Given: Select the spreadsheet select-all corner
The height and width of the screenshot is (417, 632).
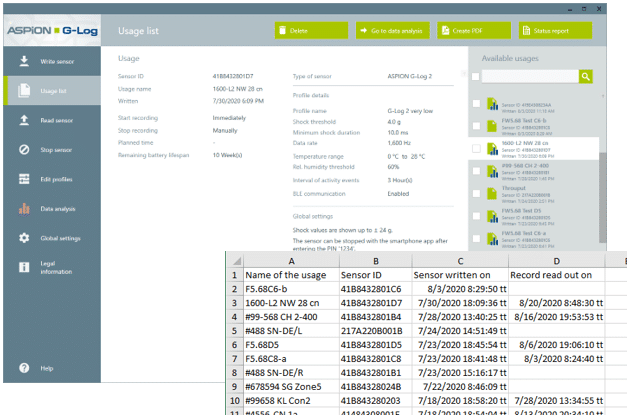Looking at the screenshot, I should click(235, 261).
